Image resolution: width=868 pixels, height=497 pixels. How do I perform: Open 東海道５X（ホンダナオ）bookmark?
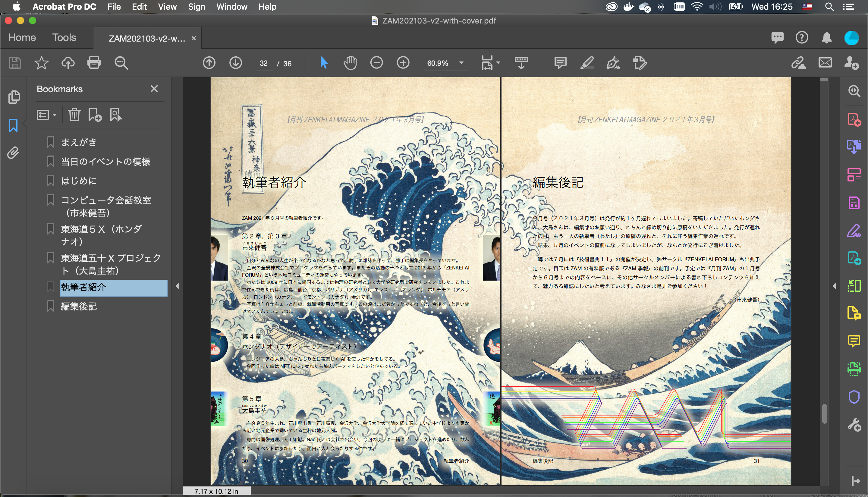(x=101, y=235)
